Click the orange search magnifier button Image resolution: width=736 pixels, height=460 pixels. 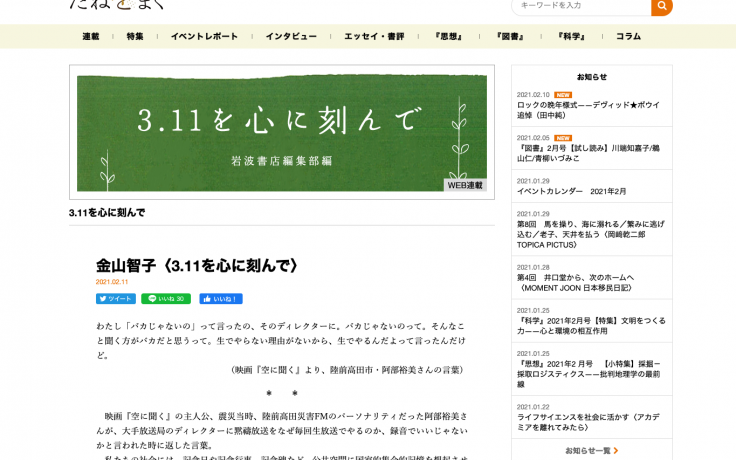click(x=662, y=6)
